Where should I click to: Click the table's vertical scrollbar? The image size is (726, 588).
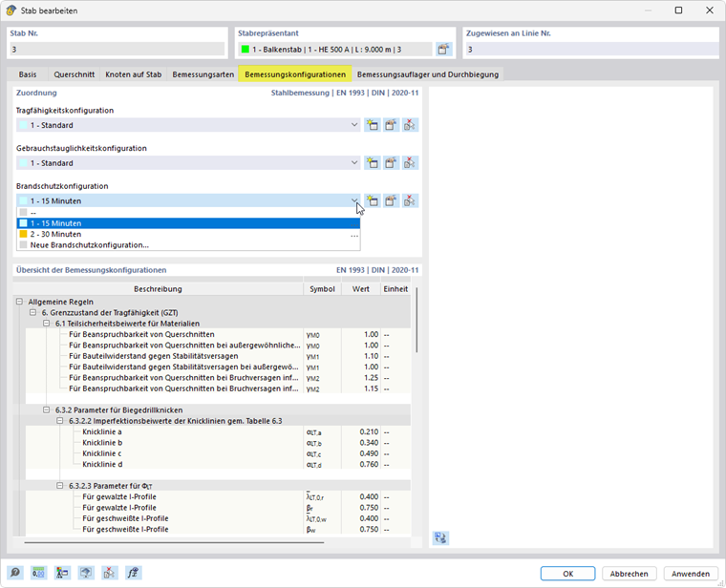[x=416, y=320]
